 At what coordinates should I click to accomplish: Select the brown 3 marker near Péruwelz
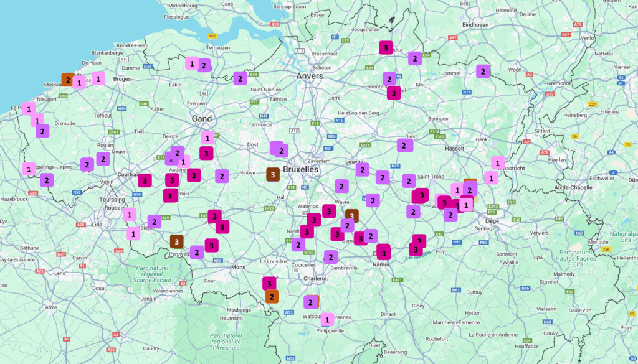coord(177,241)
